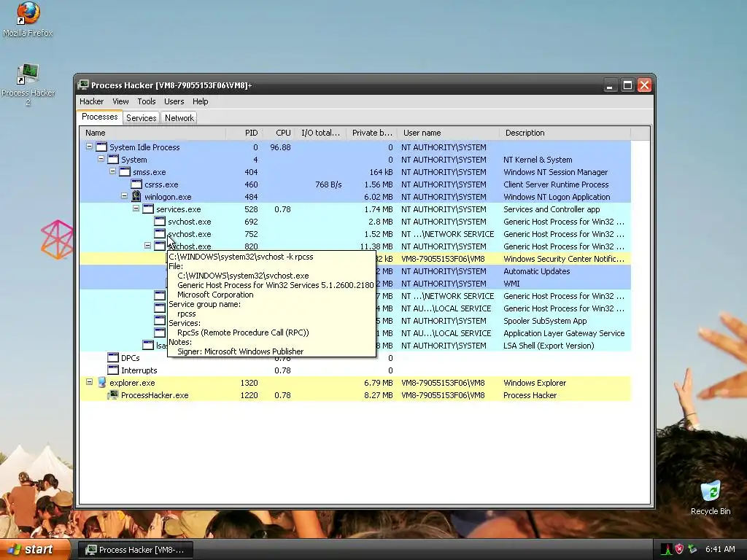This screenshot has height=560, width=747.
Task: Select the Processes tab
Action: [99, 117]
